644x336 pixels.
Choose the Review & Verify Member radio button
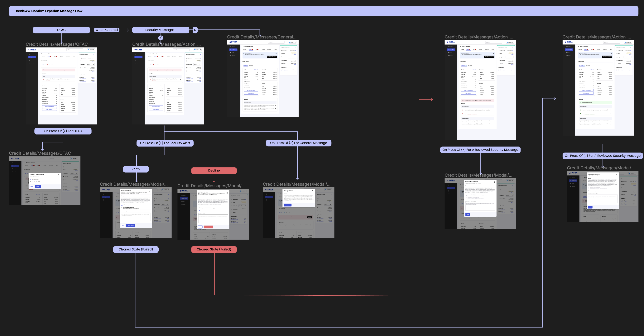click(x=122, y=206)
